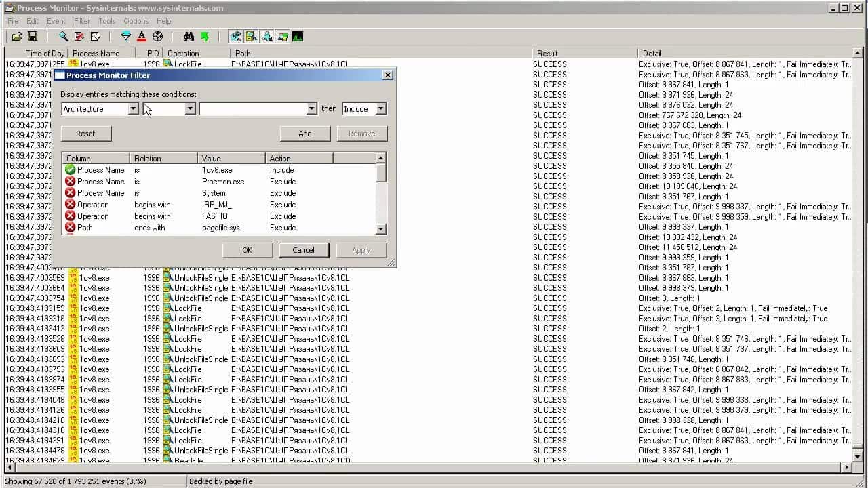Click operation icon in row 16:39:48,4184048

coord(168,400)
